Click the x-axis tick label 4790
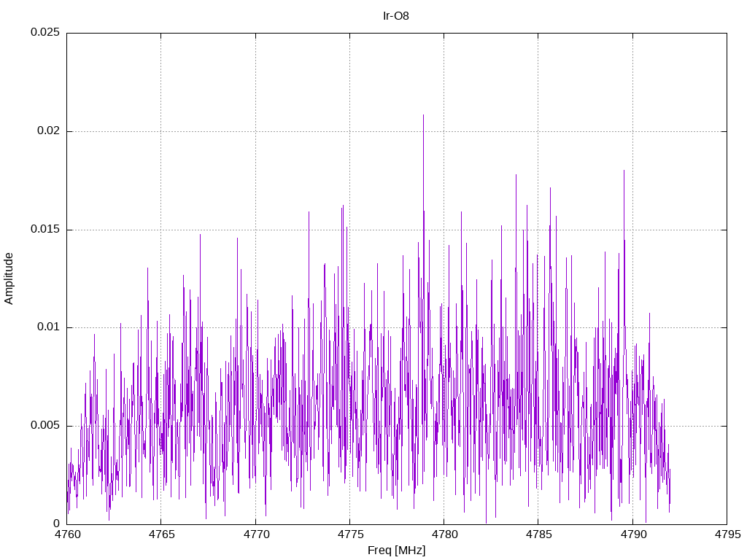747x560 pixels. 633,534
